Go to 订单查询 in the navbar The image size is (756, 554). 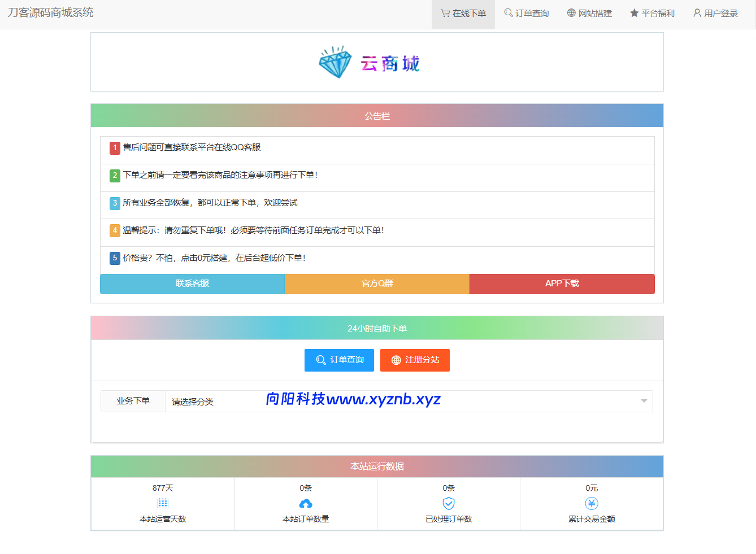click(x=527, y=14)
